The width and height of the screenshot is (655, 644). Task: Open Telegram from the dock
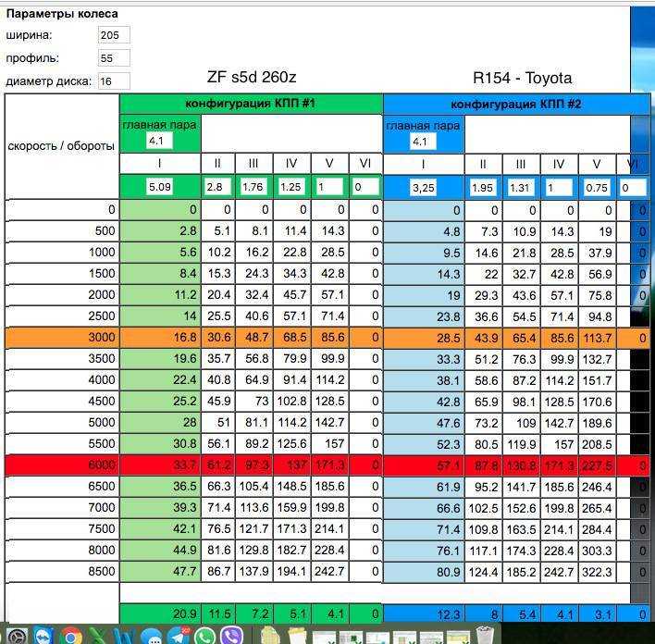(179, 636)
